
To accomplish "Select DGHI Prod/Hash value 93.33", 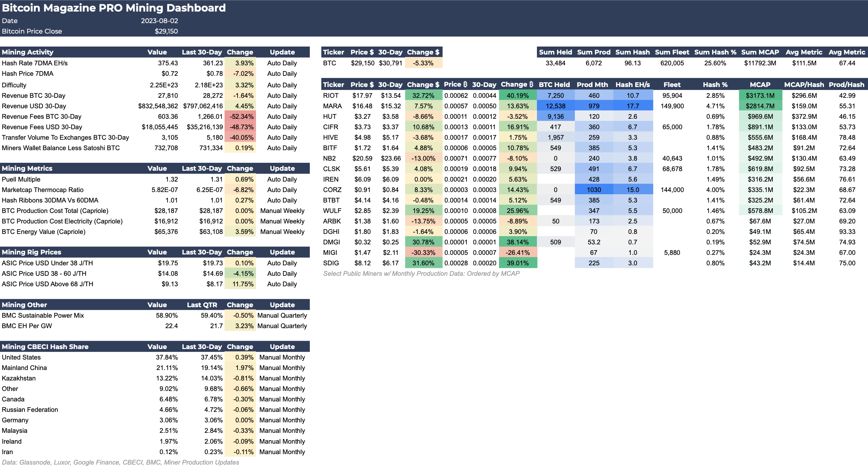I will point(847,232).
